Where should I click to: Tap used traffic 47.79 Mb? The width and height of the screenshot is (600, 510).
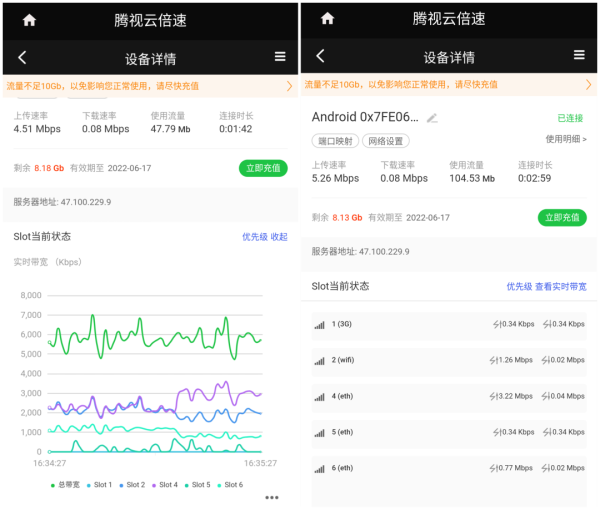point(170,129)
